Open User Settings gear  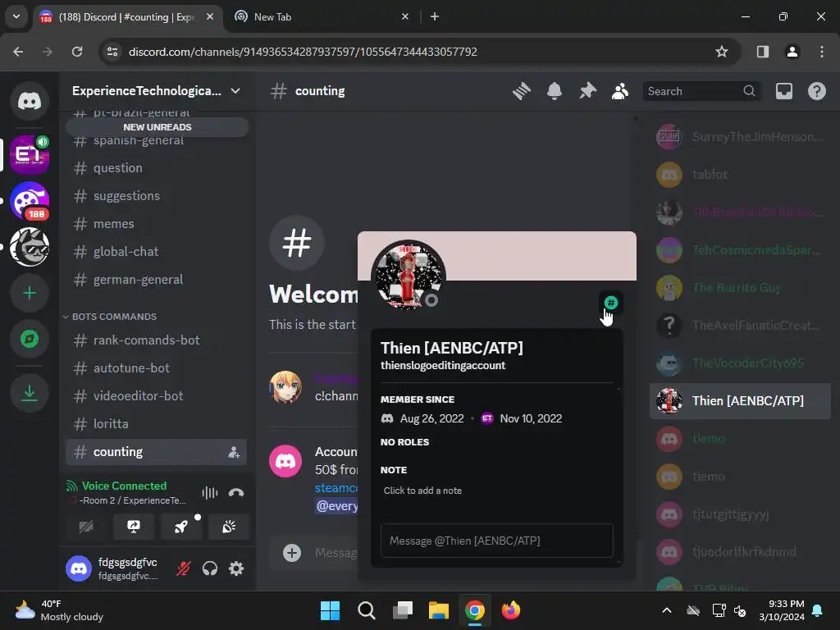pos(236,568)
